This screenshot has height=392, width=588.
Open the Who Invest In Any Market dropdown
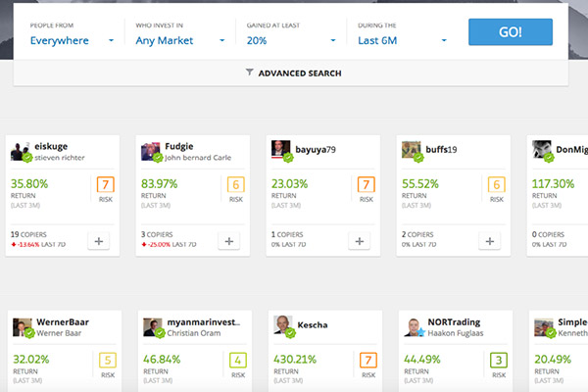(x=180, y=40)
